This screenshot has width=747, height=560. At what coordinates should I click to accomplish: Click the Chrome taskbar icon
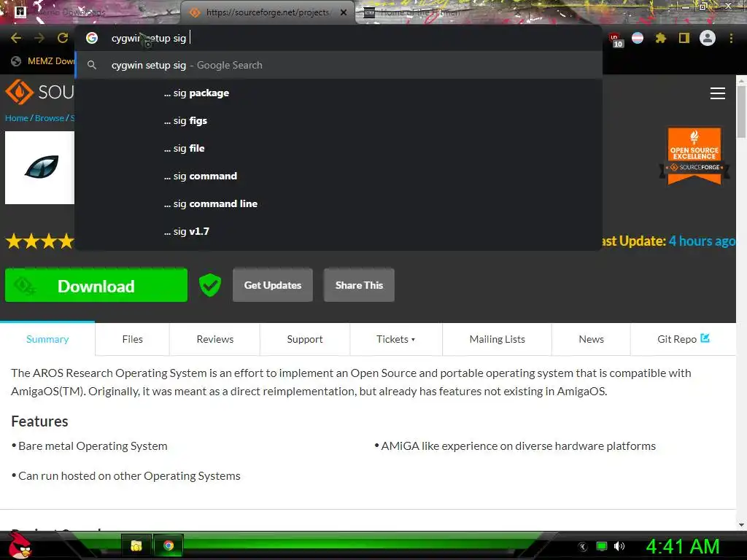tap(169, 545)
